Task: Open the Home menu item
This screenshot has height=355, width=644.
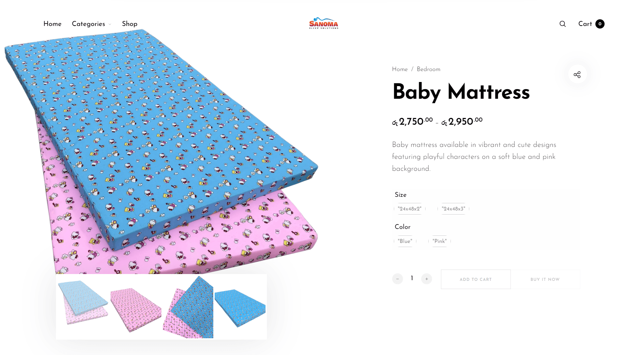Action: point(52,24)
